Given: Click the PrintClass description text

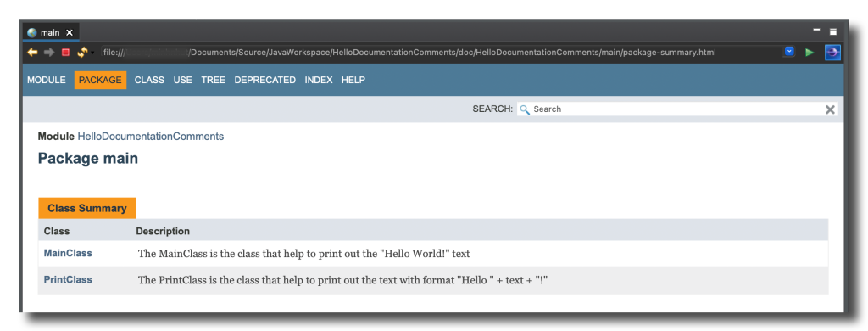Looking at the screenshot, I should click(x=342, y=281).
